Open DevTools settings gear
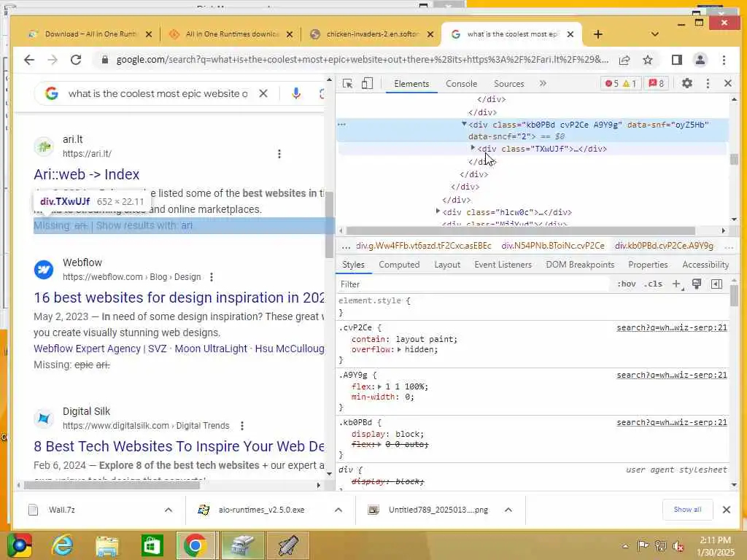 (x=687, y=83)
